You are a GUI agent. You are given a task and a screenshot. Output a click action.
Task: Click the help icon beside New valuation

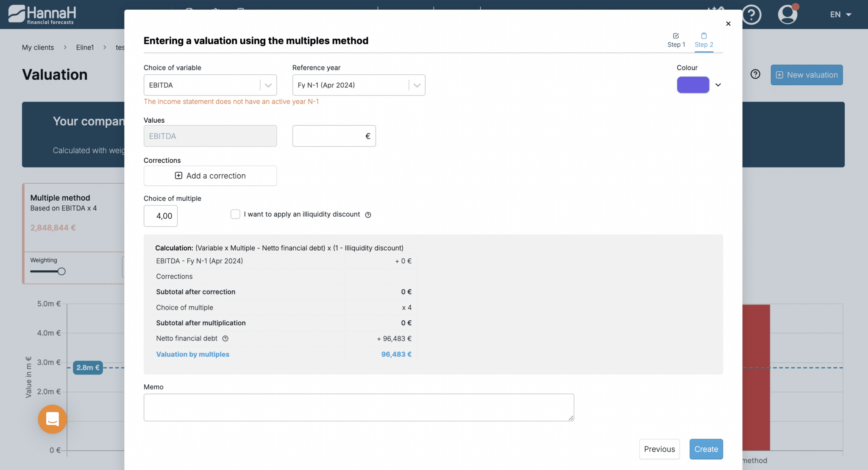(x=755, y=74)
